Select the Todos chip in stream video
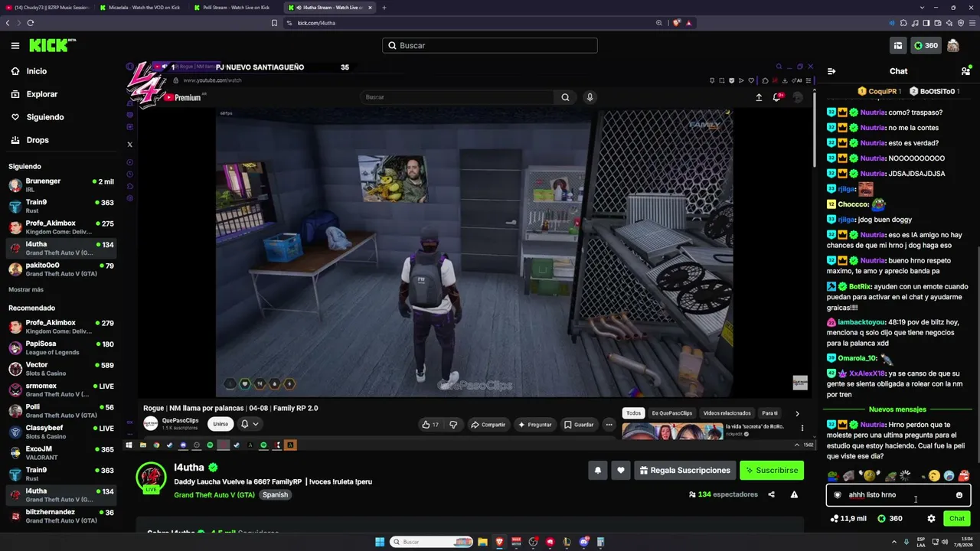Screen dimensions: 980x551 [633, 413]
